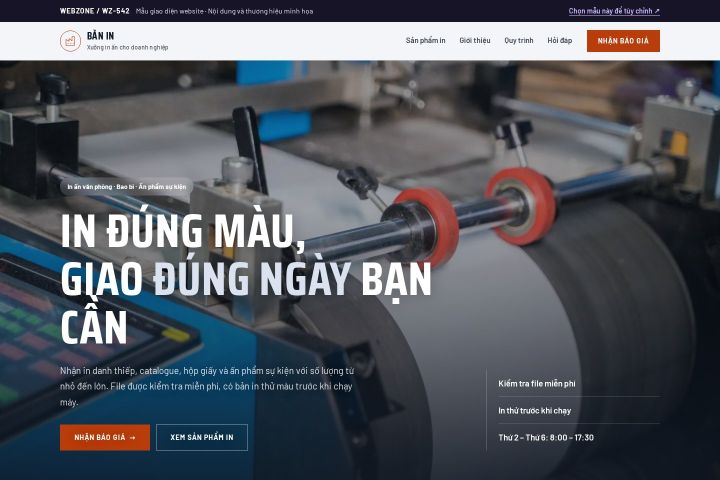
Task: Click the Thứ 2 – Thứ 6 hours text
Action: click(x=546, y=437)
